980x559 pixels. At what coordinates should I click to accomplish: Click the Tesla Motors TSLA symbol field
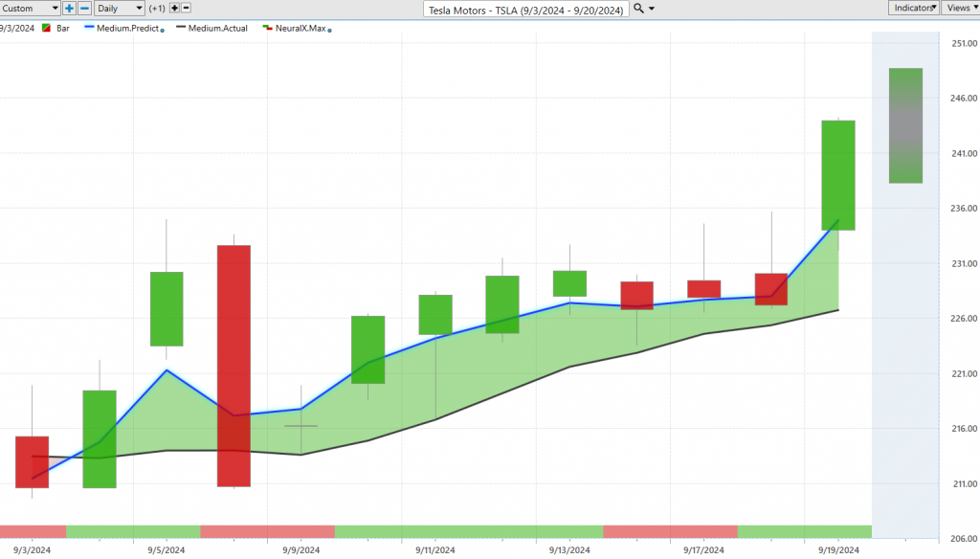pos(525,10)
